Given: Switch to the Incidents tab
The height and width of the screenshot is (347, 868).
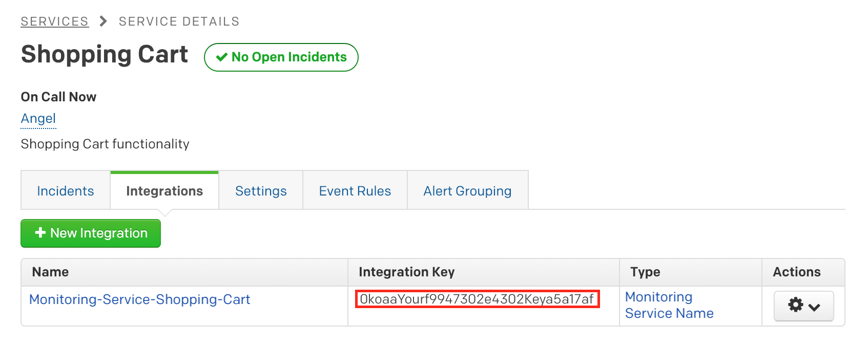Looking at the screenshot, I should point(66,191).
